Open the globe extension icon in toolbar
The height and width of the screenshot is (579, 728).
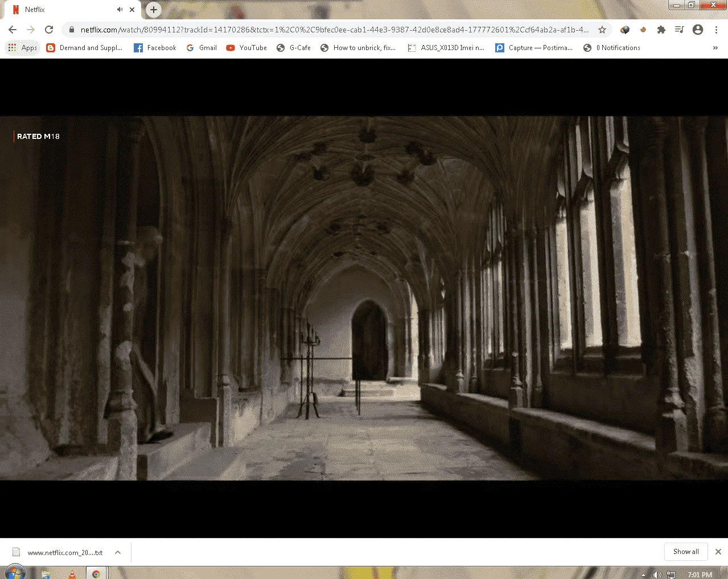pos(625,30)
